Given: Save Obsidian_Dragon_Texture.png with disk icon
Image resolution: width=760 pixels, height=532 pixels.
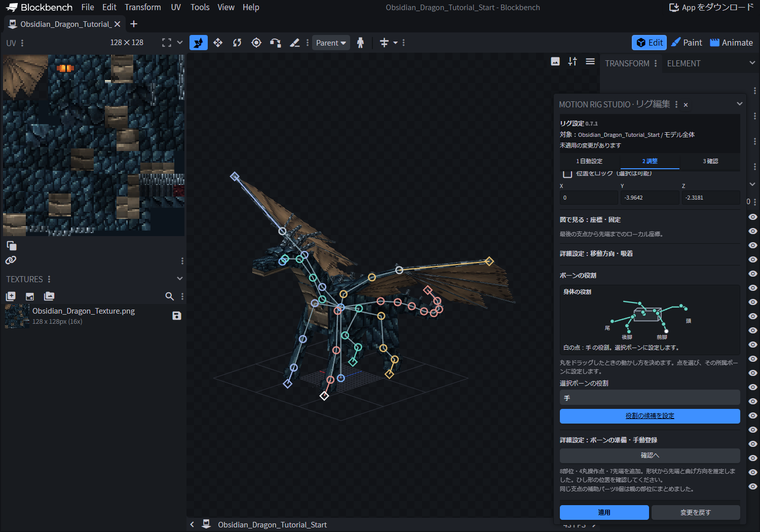Looking at the screenshot, I should pyautogui.click(x=177, y=316).
